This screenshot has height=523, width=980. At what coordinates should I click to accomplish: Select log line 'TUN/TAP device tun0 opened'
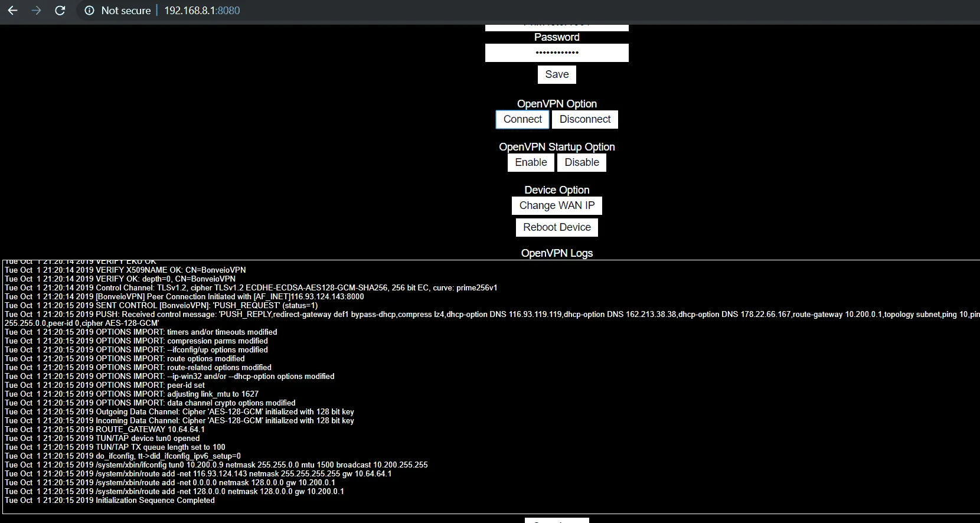(102, 438)
